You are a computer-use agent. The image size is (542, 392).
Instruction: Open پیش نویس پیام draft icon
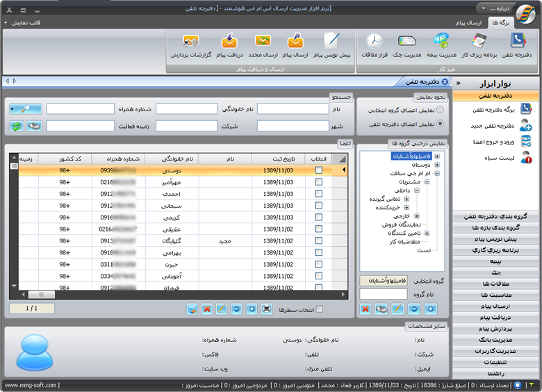(x=332, y=45)
